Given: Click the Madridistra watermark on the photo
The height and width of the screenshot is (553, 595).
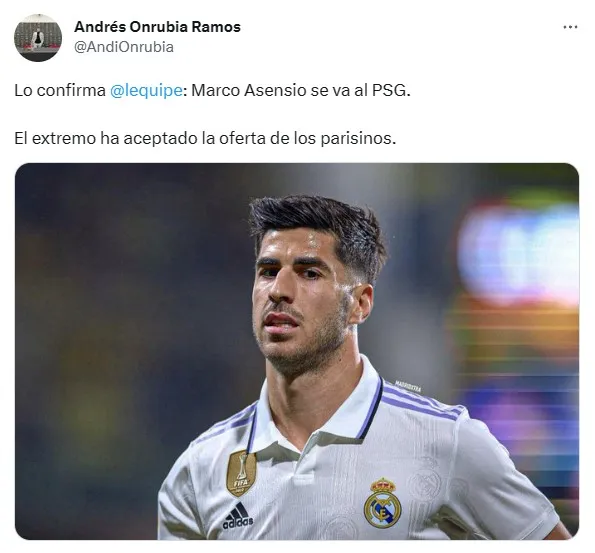Looking at the screenshot, I should click(408, 386).
